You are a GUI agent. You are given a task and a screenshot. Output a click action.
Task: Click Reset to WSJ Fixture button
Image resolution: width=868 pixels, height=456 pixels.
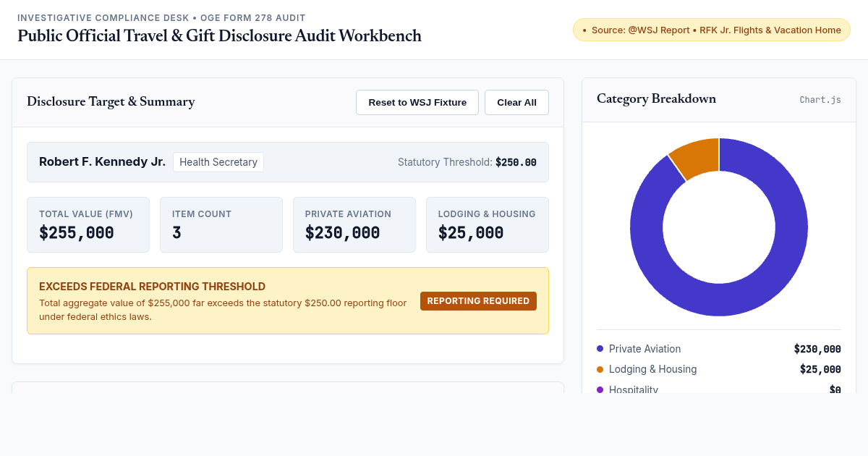417,102
